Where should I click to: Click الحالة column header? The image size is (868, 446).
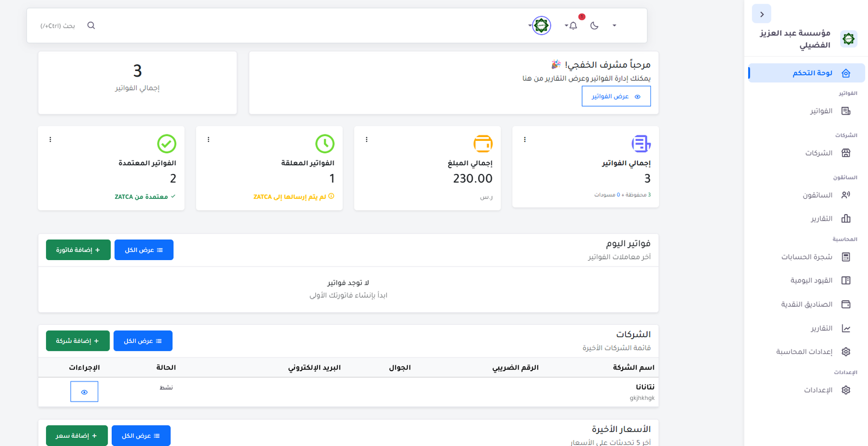(166, 367)
